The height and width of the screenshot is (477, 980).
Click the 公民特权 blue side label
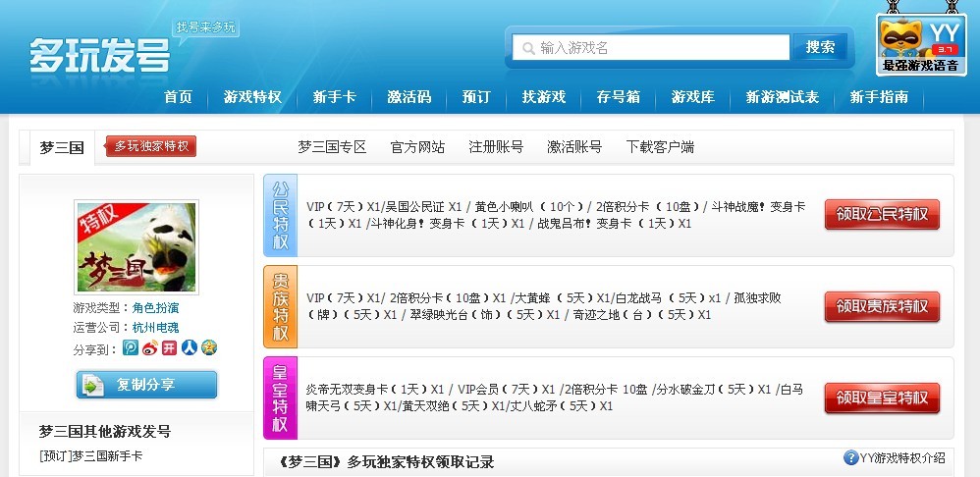pos(281,215)
